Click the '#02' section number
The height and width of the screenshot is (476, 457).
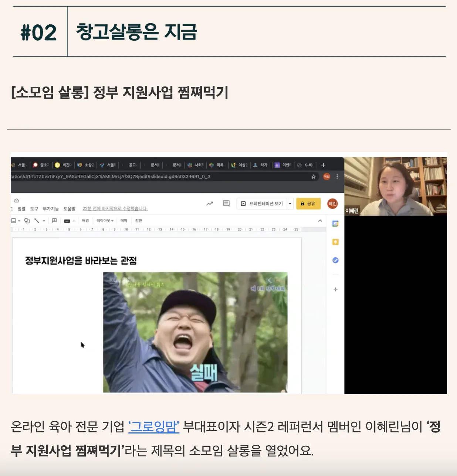(x=38, y=33)
